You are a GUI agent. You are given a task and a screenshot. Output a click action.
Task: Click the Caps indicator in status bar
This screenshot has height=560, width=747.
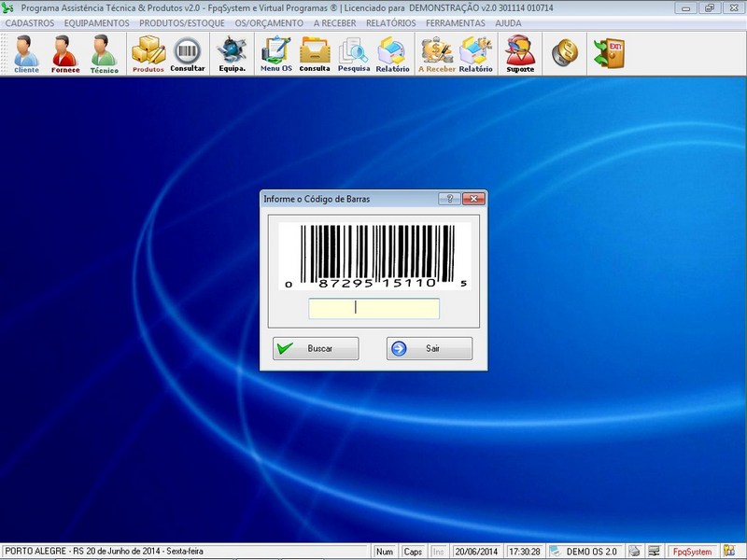click(x=413, y=552)
